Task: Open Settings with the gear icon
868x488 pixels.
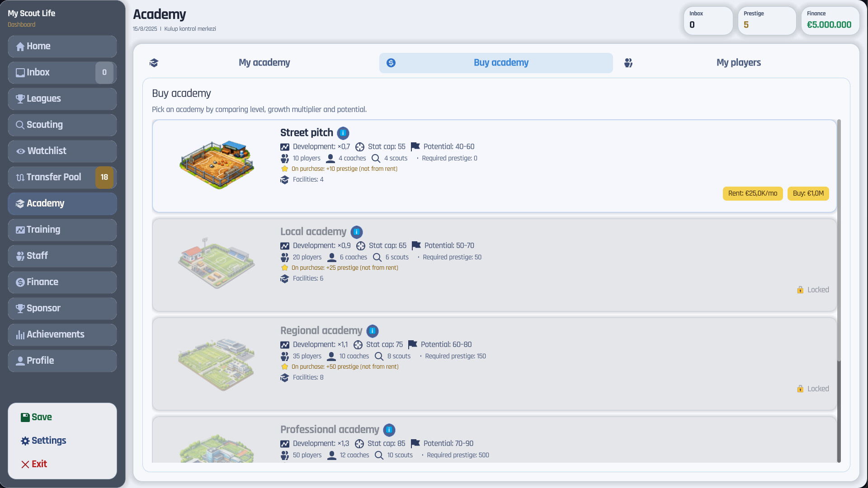Action: 25,441
